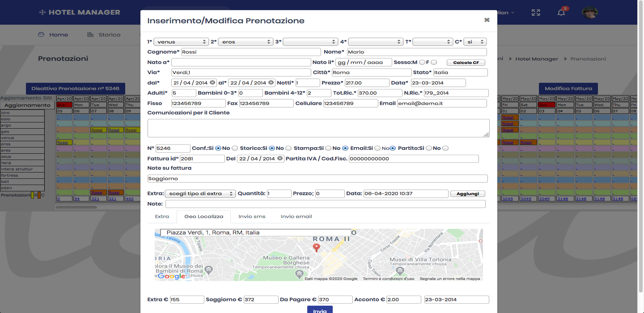This screenshot has width=644, height=313.
Task: Open 'scegli tipo di extra' dropdown
Action: [x=200, y=194]
